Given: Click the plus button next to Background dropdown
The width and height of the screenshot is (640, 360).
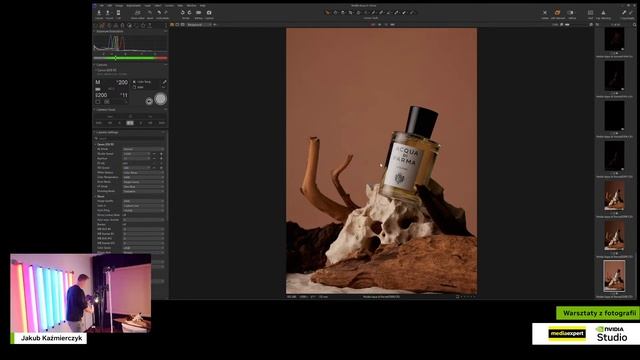Looking at the screenshot, I should click(x=215, y=25).
